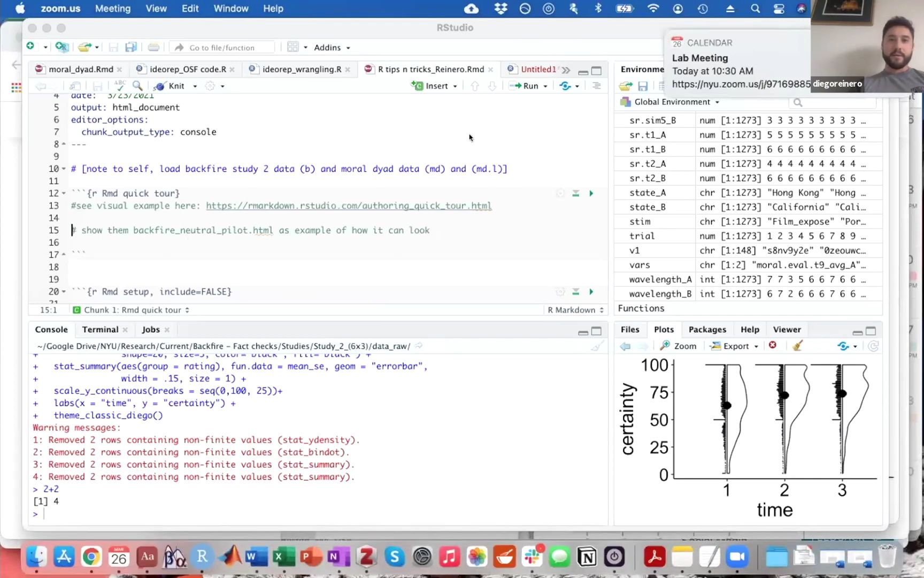
Task: Open Notion from the Dock
Action: [587, 557]
